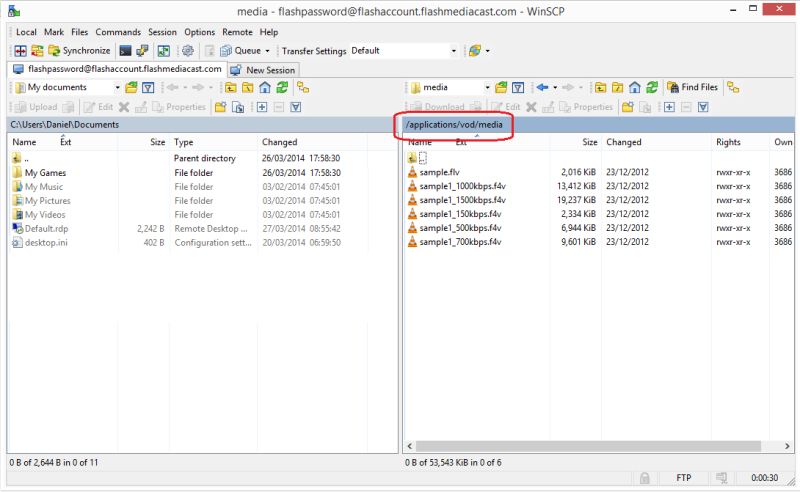Click blue Back arrow in remote panel
800x492 pixels.
[542, 87]
